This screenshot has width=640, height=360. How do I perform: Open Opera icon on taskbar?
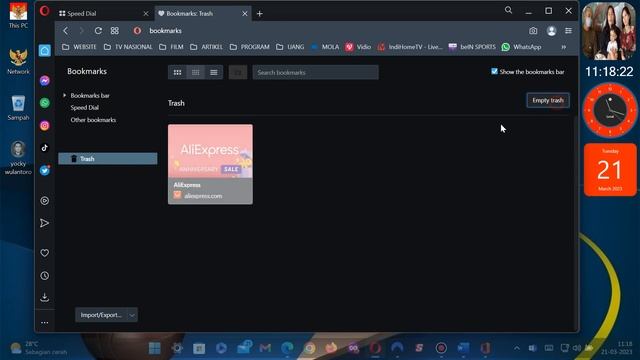tap(376, 348)
